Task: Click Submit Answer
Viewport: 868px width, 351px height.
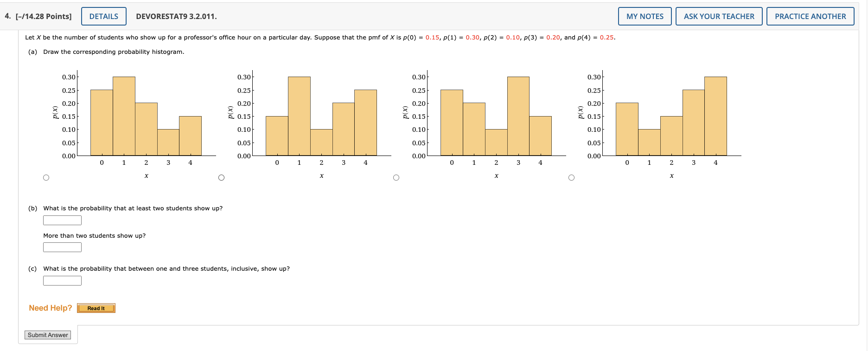Action: click(47, 334)
